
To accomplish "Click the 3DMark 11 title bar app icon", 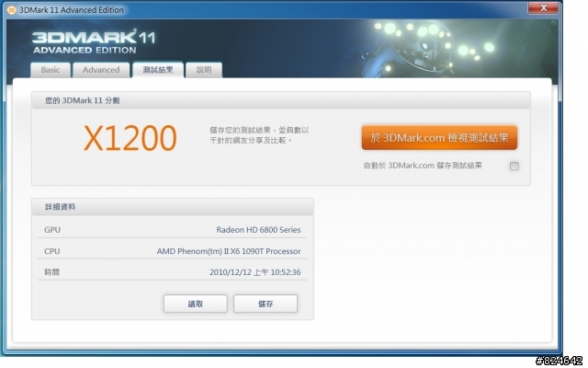I will coord(12,10).
